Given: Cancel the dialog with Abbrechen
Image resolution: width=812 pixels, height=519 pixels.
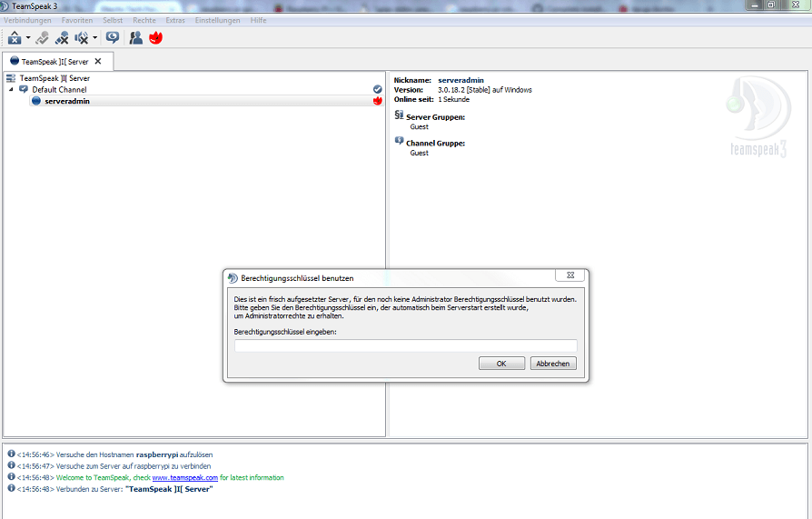Looking at the screenshot, I should click(553, 364).
